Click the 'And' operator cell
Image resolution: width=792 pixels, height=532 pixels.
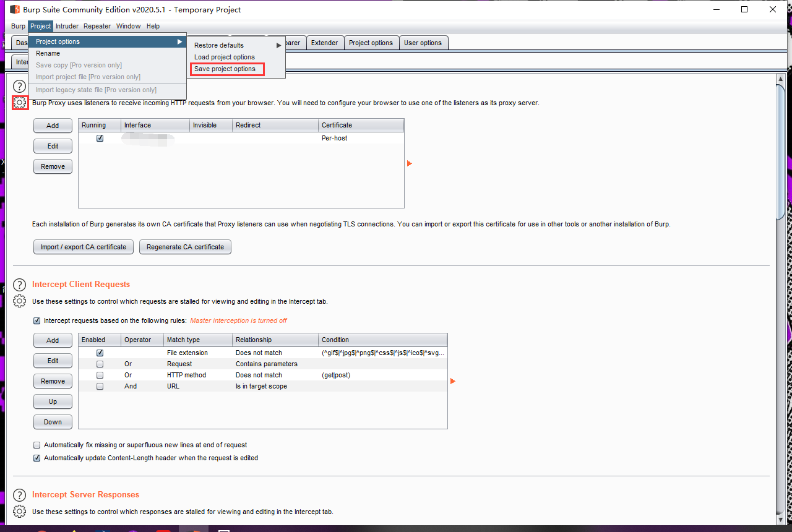pos(142,386)
